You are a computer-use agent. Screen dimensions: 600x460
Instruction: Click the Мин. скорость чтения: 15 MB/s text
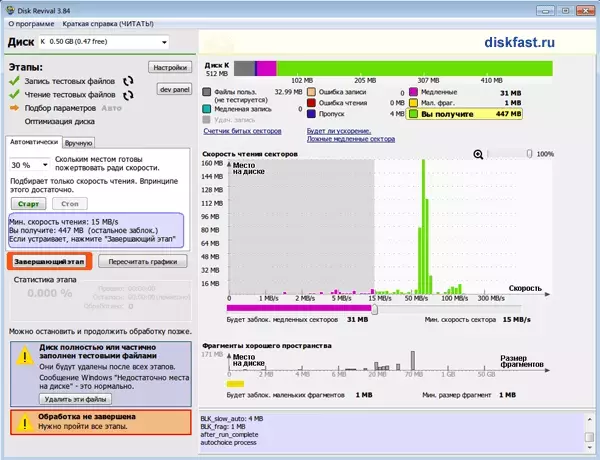64,222
